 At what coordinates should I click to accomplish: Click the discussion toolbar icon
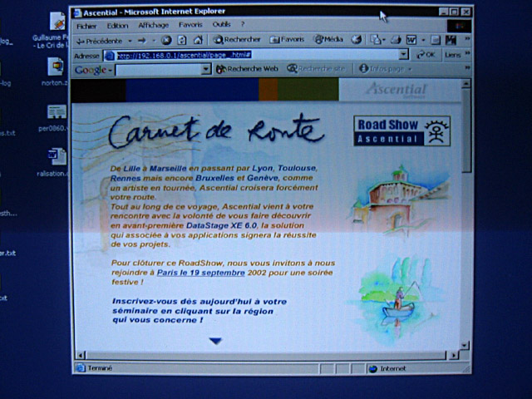click(x=436, y=41)
